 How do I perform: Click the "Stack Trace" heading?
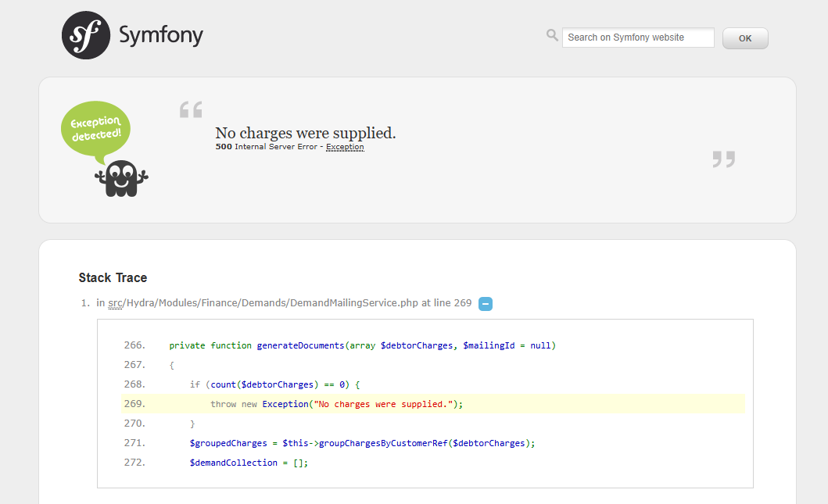[113, 277]
